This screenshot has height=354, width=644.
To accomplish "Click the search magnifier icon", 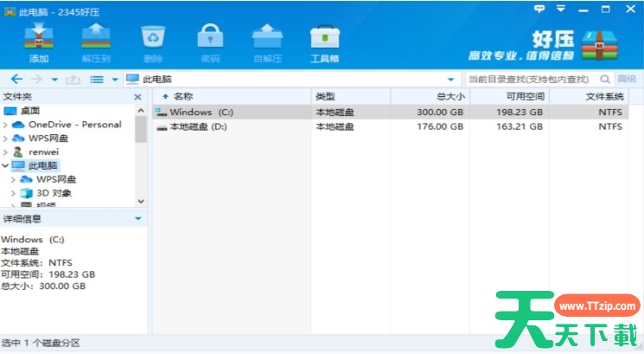I will (605, 79).
